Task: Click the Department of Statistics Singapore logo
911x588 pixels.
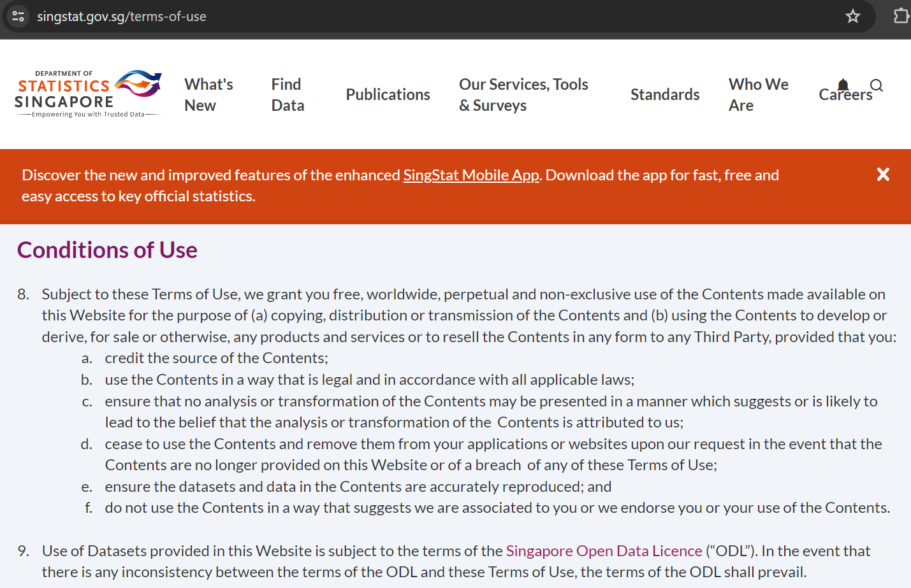Action: [88, 94]
